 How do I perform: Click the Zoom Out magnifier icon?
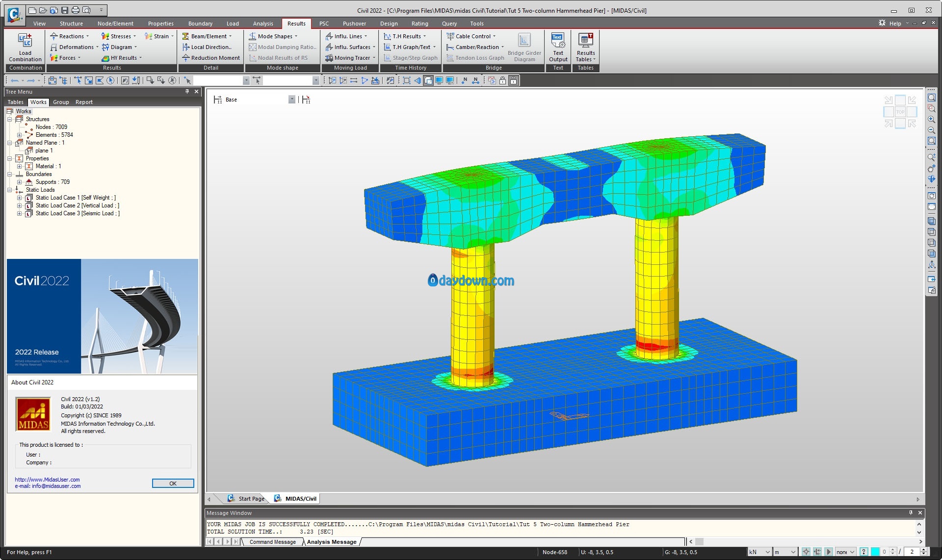click(x=931, y=130)
